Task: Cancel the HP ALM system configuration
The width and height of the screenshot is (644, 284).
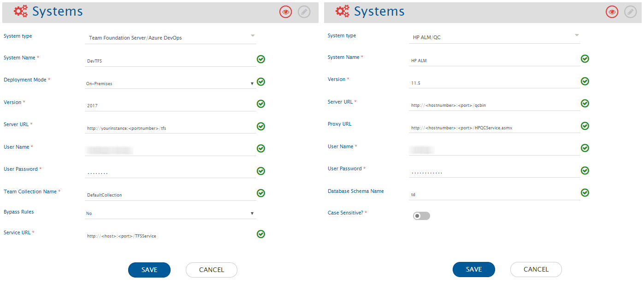Action: [x=536, y=270]
